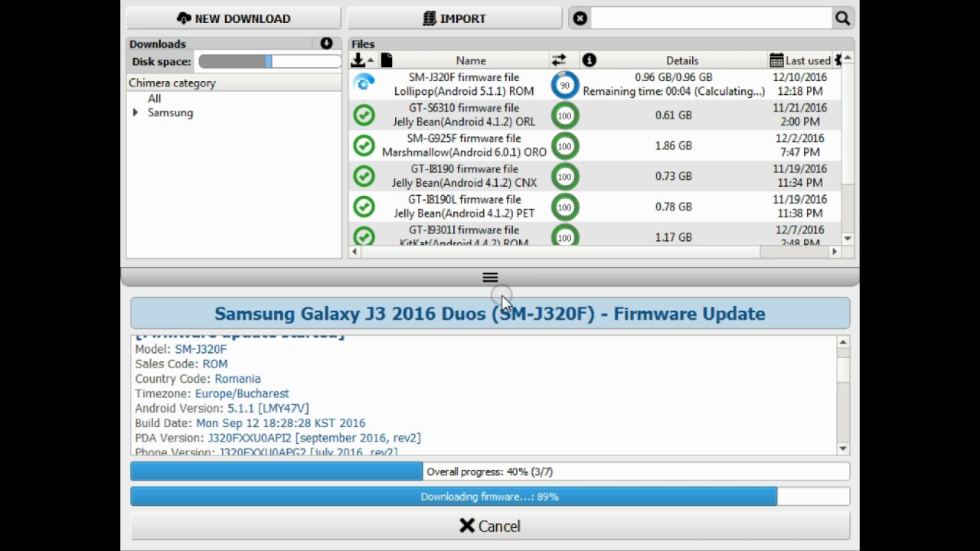Click the overall progress bar
Viewport: 980px width, 551px height.
490,471
